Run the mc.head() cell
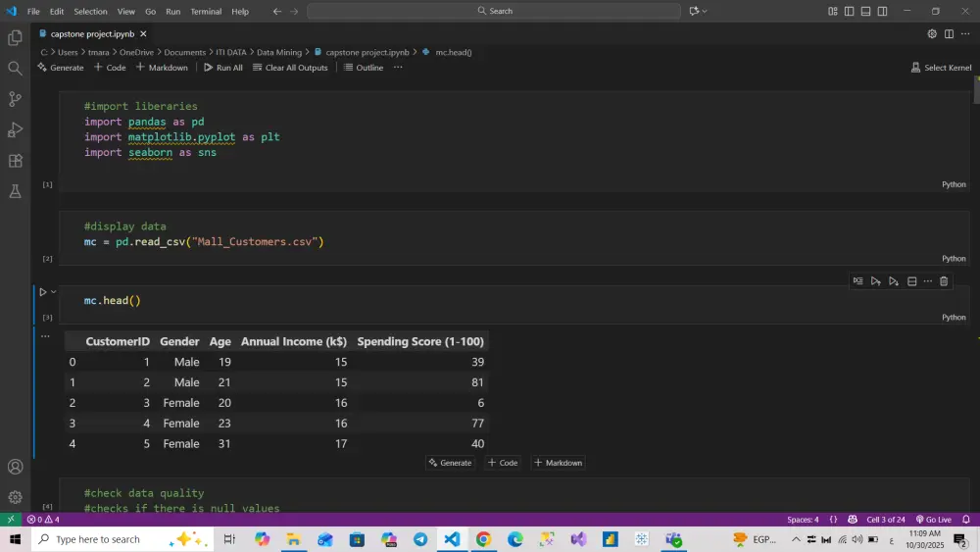This screenshot has width=980, height=552. 42,292
